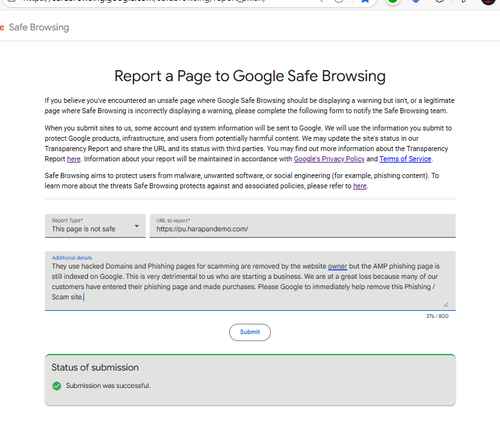Viewport: 500px width, 435px height.
Task: Open Google's Privacy Policy link
Action: 329,159
